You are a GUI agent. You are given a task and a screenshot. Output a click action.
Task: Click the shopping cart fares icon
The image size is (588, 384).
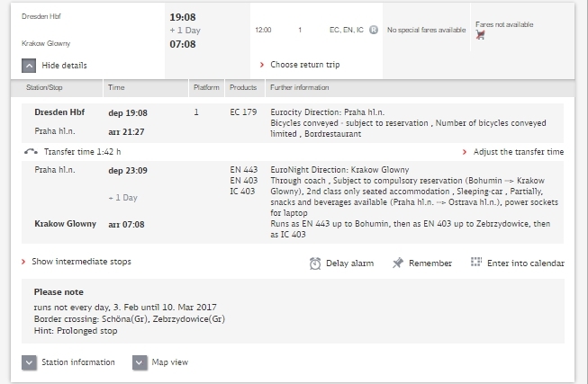click(481, 36)
